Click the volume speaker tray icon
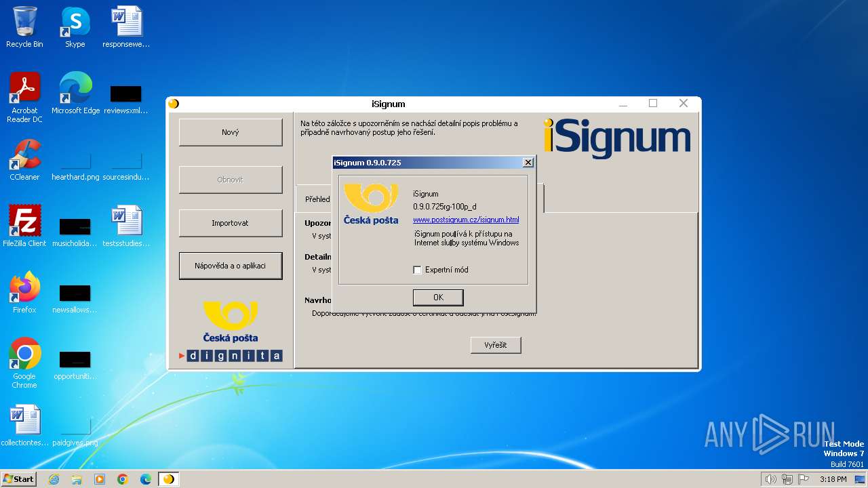The height and width of the screenshot is (488, 868). (x=770, y=479)
